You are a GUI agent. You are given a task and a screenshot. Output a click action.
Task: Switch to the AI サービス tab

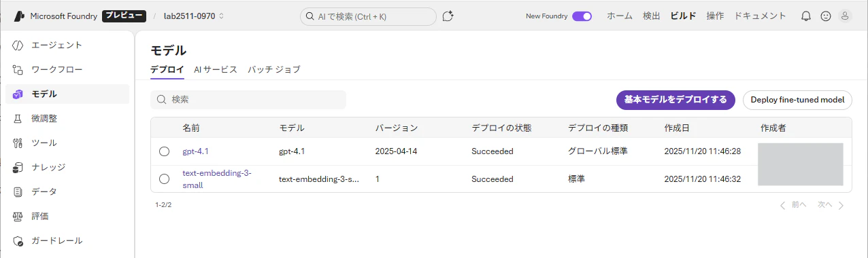pos(216,69)
